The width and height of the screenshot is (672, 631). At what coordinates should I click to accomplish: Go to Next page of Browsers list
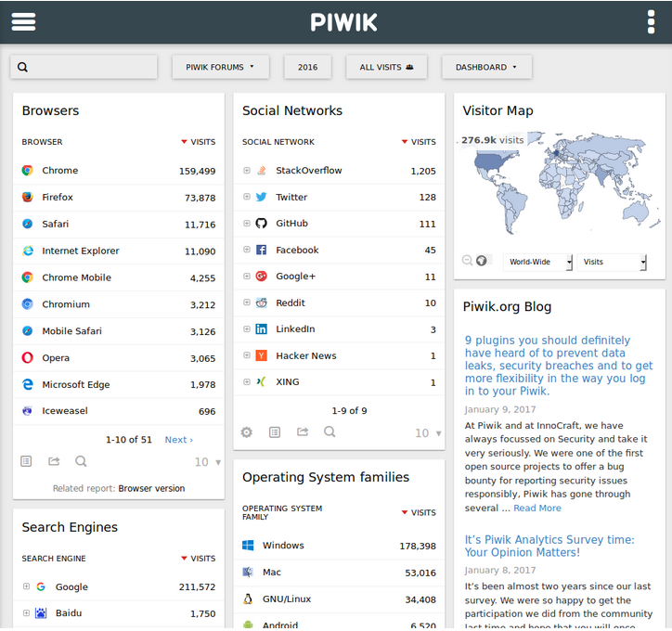(x=178, y=440)
